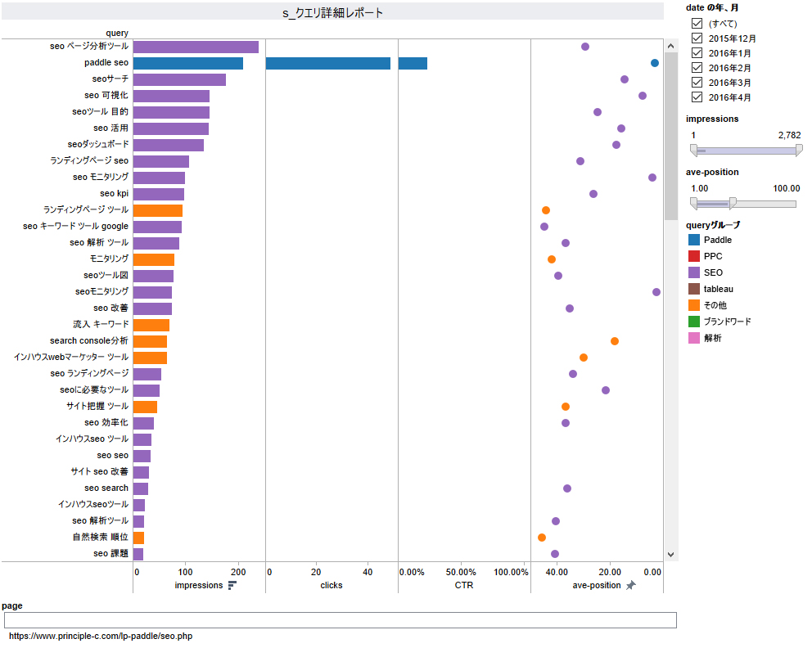Click the ave-position slider's left handle
This screenshot has height=648, width=812.
point(693,203)
